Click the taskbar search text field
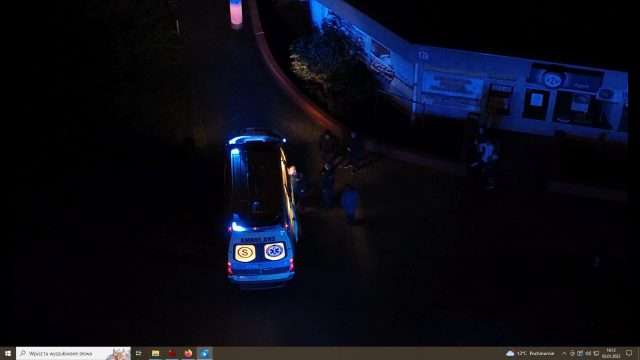 [x=73, y=353]
